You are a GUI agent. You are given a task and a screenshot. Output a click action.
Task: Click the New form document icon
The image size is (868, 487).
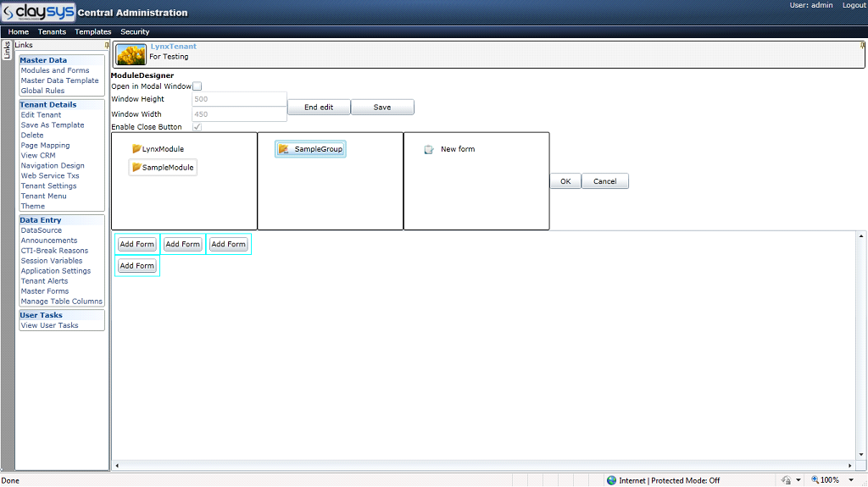[429, 149]
